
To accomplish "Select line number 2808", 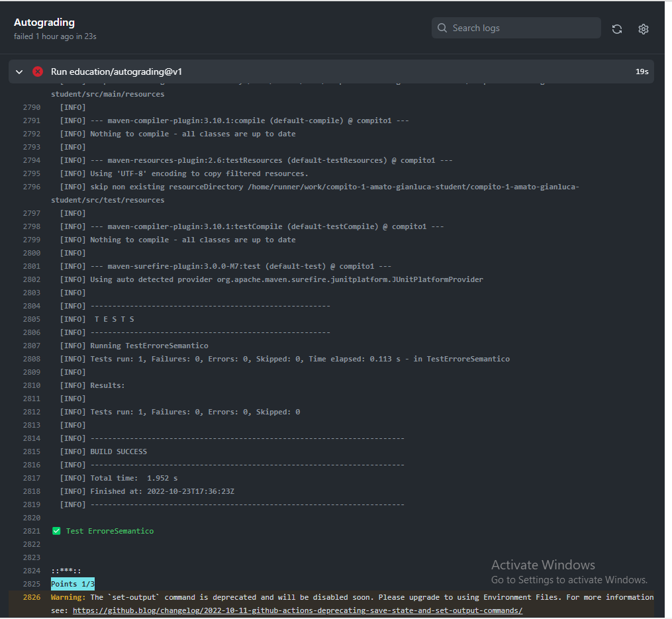I will (32, 359).
